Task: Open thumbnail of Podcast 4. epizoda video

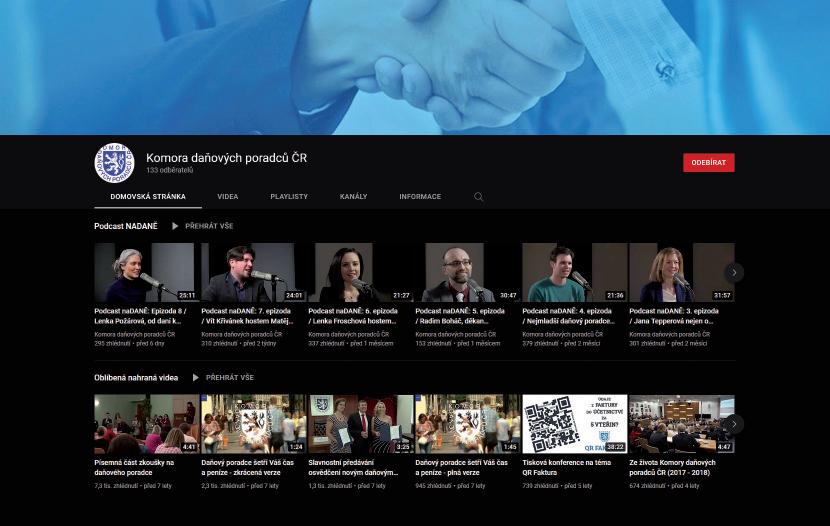Action: [574, 273]
